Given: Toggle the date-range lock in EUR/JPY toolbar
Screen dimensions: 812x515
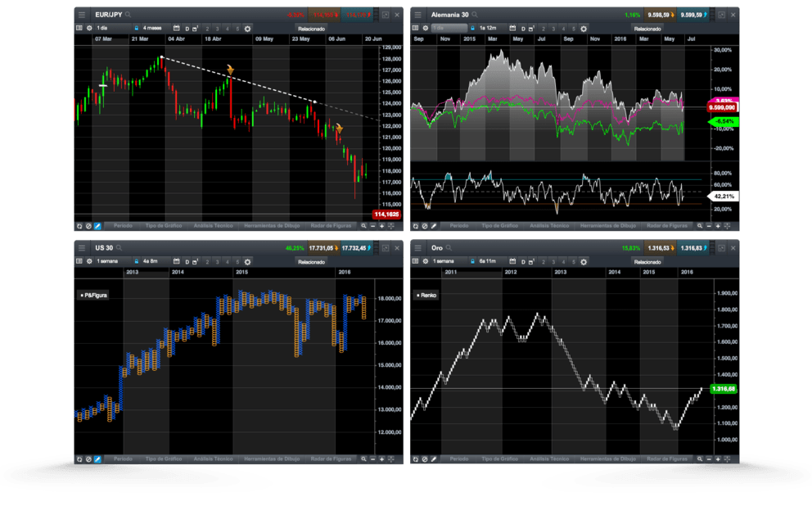Looking at the screenshot, I should coord(137,29).
